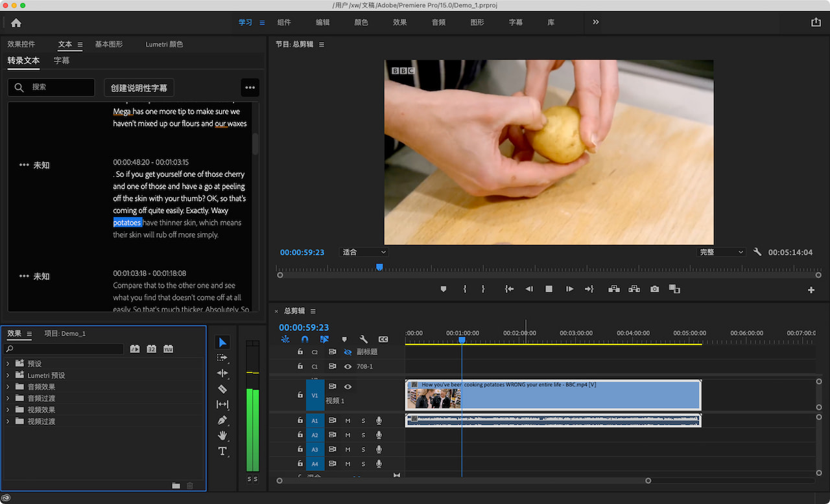Mute audio track A1
The image size is (830, 504).
pos(347,420)
